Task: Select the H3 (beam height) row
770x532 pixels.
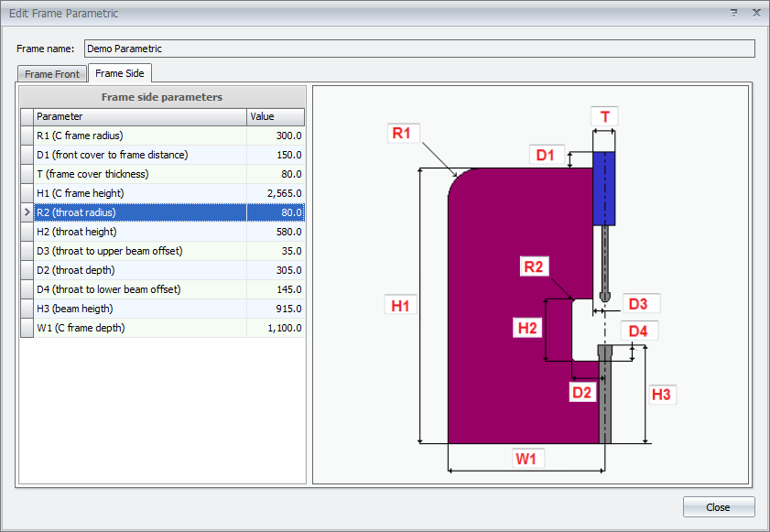Action: pyautogui.click(x=140, y=309)
